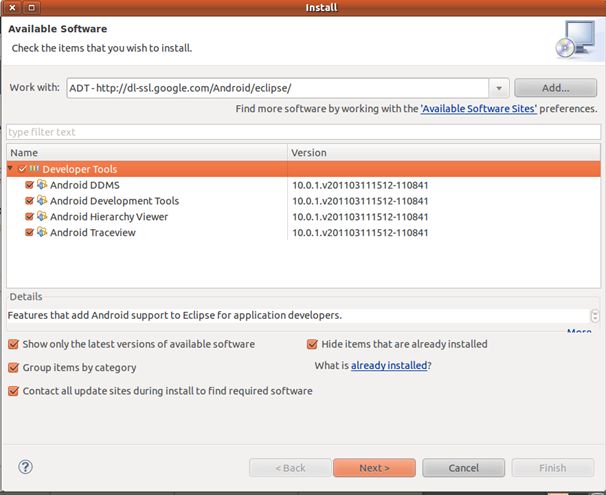
Task: Open help with the question mark icon
Action: tap(26, 467)
